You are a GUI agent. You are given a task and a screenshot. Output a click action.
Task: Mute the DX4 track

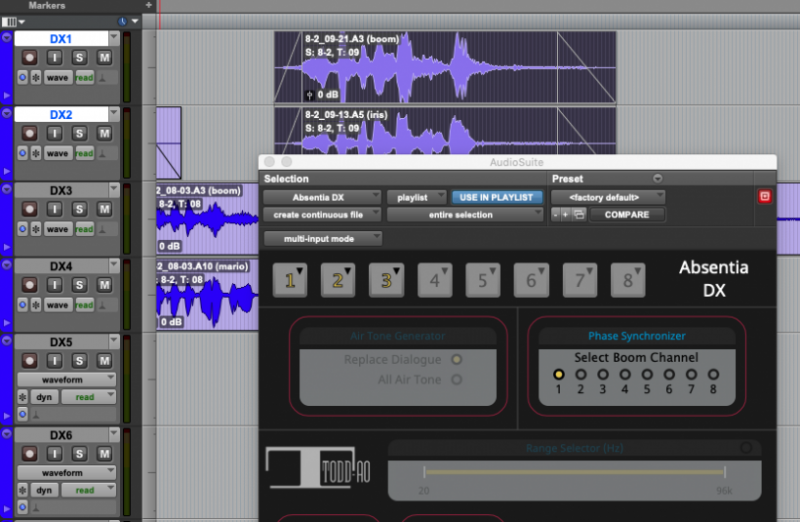pyautogui.click(x=104, y=285)
